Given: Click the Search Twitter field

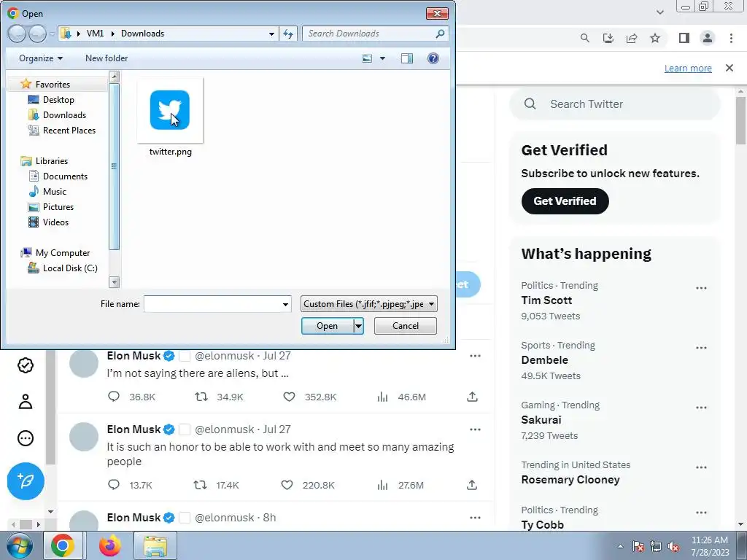Looking at the screenshot, I should [x=614, y=104].
